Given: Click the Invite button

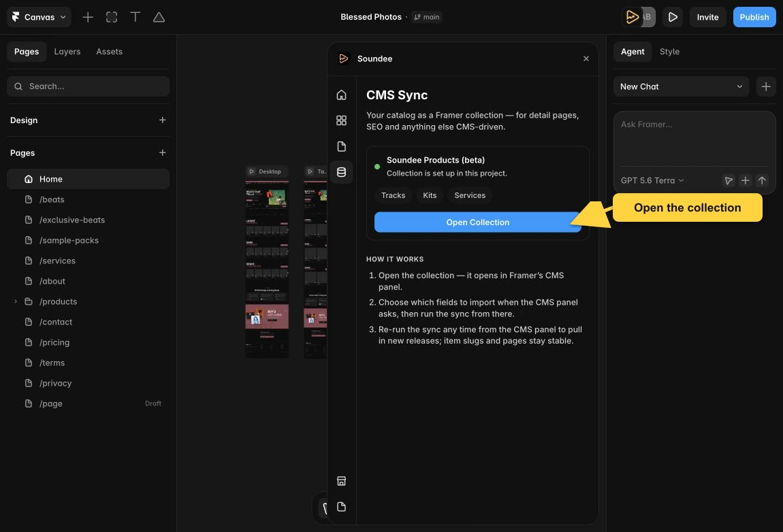Looking at the screenshot, I should pos(707,17).
